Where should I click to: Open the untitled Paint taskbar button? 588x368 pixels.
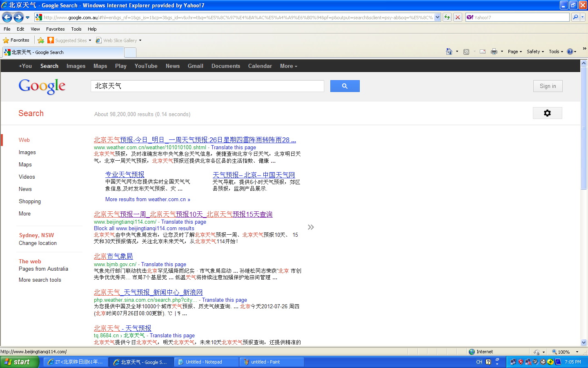[272, 362]
